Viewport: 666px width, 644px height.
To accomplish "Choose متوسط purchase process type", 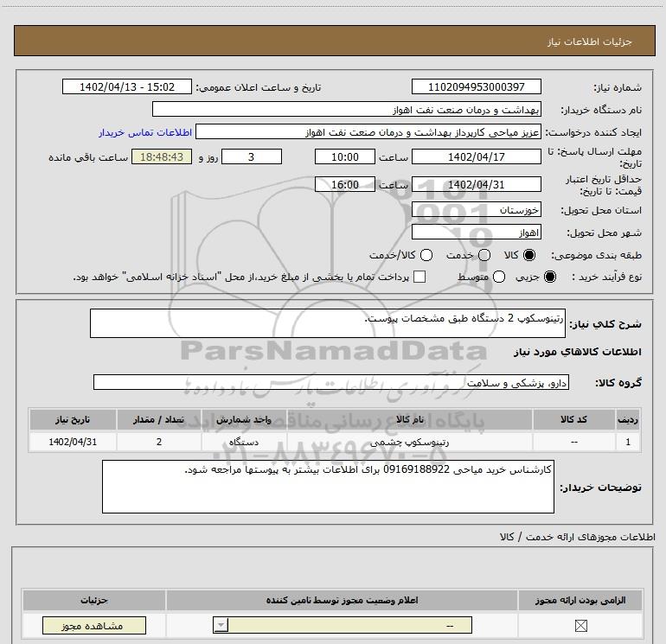I will click(499, 277).
